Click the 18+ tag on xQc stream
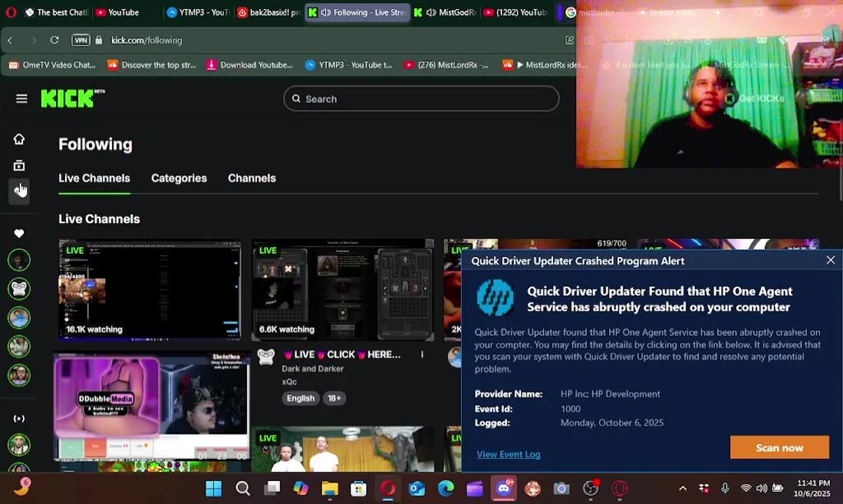 click(x=335, y=398)
